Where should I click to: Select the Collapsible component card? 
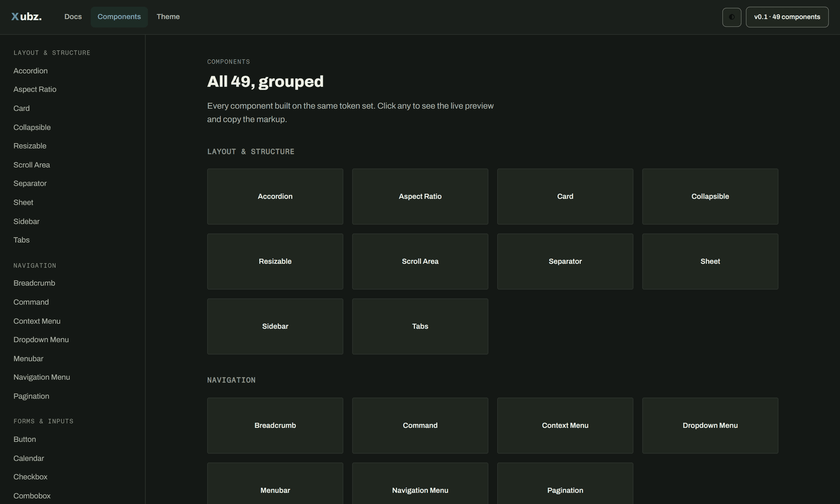710,197
